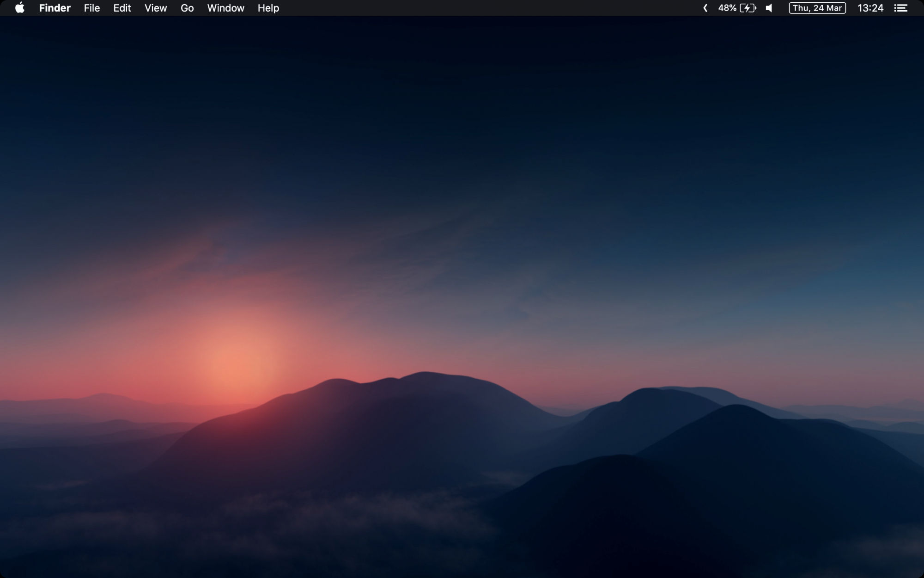
Task: Open the Go menu
Action: pyautogui.click(x=187, y=8)
